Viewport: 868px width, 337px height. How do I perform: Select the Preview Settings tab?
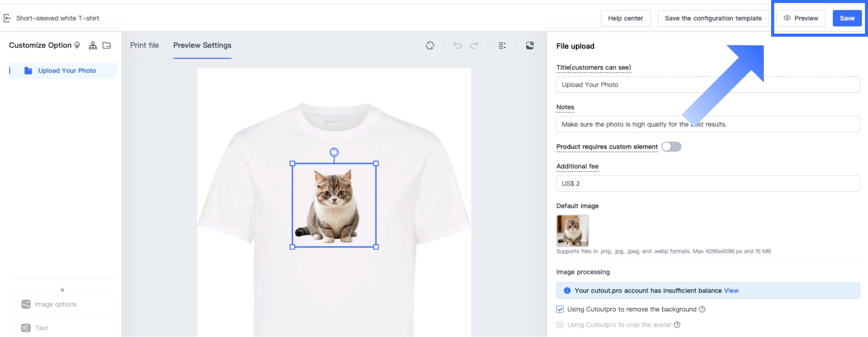point(202,45)
